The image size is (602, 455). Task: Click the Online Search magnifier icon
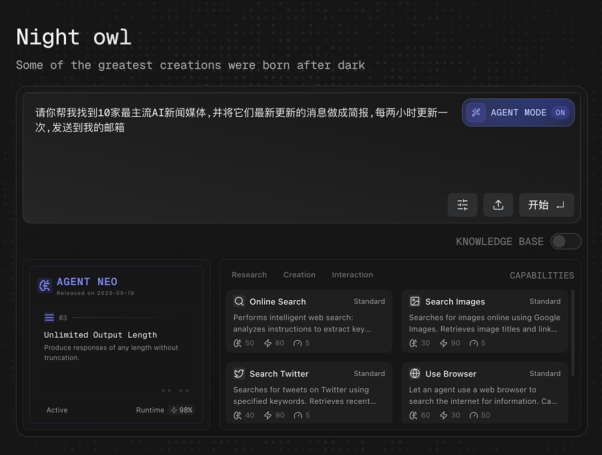point(239,301)
